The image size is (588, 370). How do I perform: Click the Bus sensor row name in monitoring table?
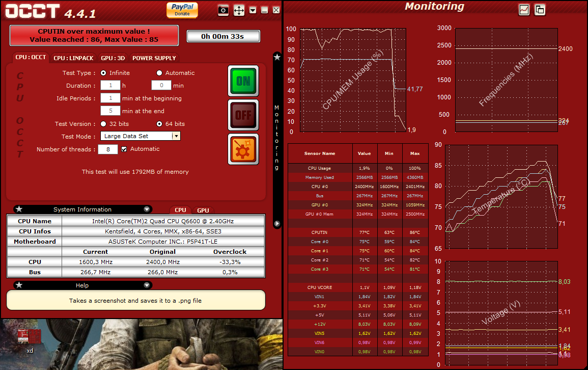pos(320,196)
